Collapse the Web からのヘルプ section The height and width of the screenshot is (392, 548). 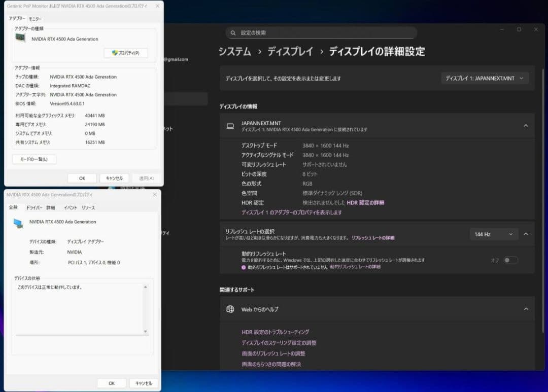point(526,309)
